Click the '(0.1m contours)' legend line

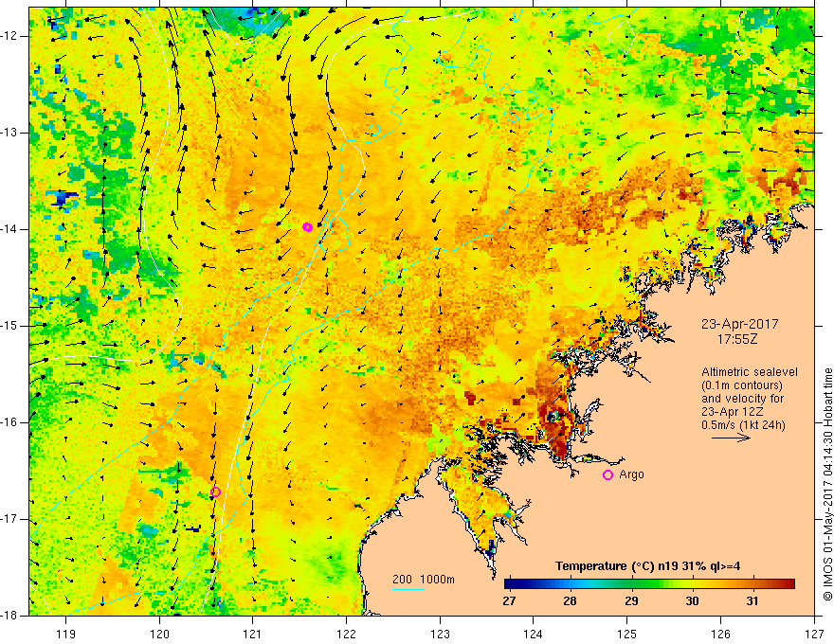click(742, 385)
